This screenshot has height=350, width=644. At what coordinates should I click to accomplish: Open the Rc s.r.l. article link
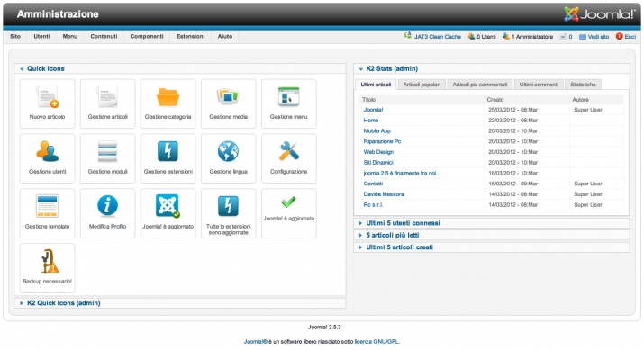tap(373, 205)
